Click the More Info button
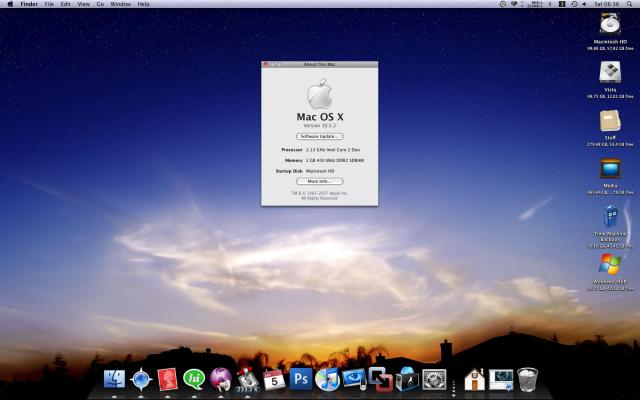This screenshot has height=400, width=640. (320, 181)
